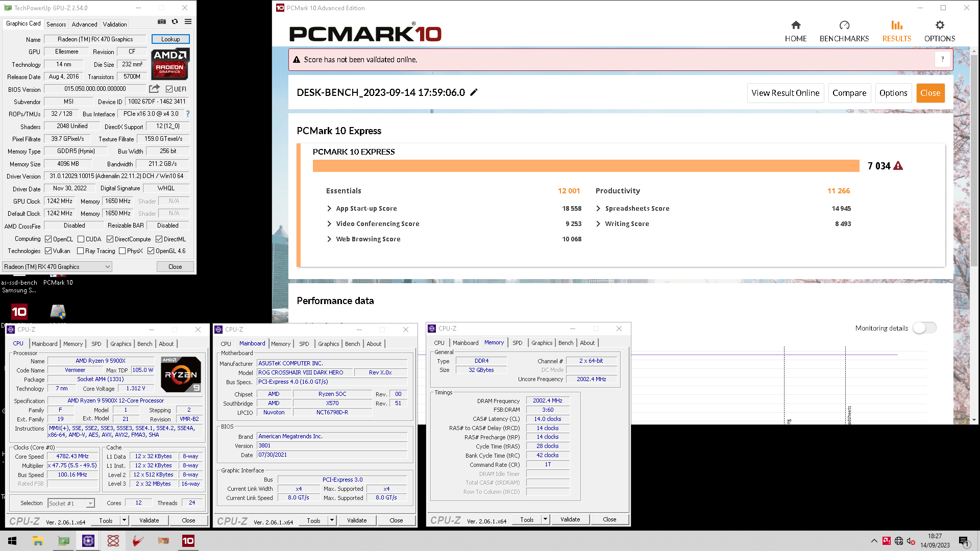Click PCMark vertical scrollbar up arrow
Screen dimensions: 980x551
[974, 51]
